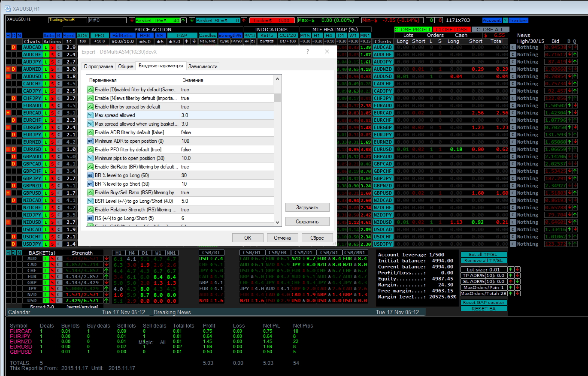588x376 pixels.
Task: Click the green L button for AUDCAD
Action: click(x=46, y=47)
